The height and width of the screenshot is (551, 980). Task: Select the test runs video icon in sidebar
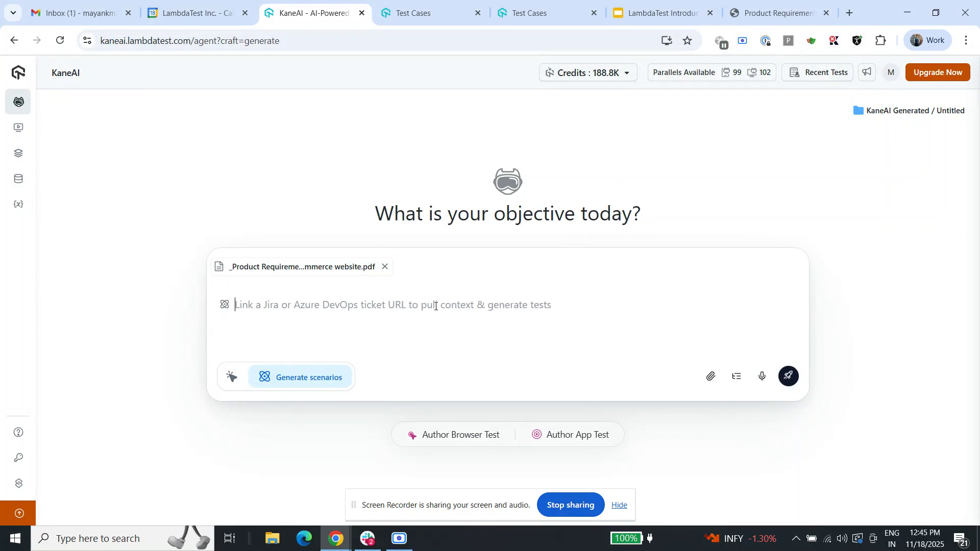18,127
